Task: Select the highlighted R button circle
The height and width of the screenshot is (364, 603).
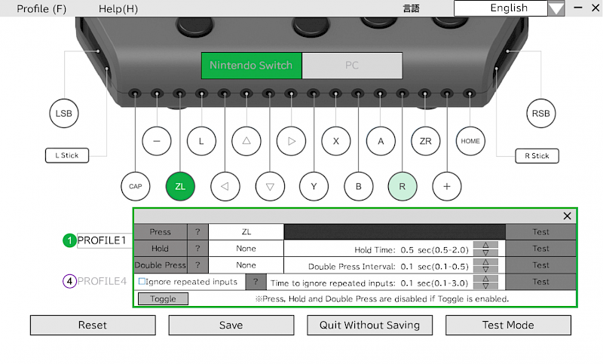Action: tap(403, 186)
